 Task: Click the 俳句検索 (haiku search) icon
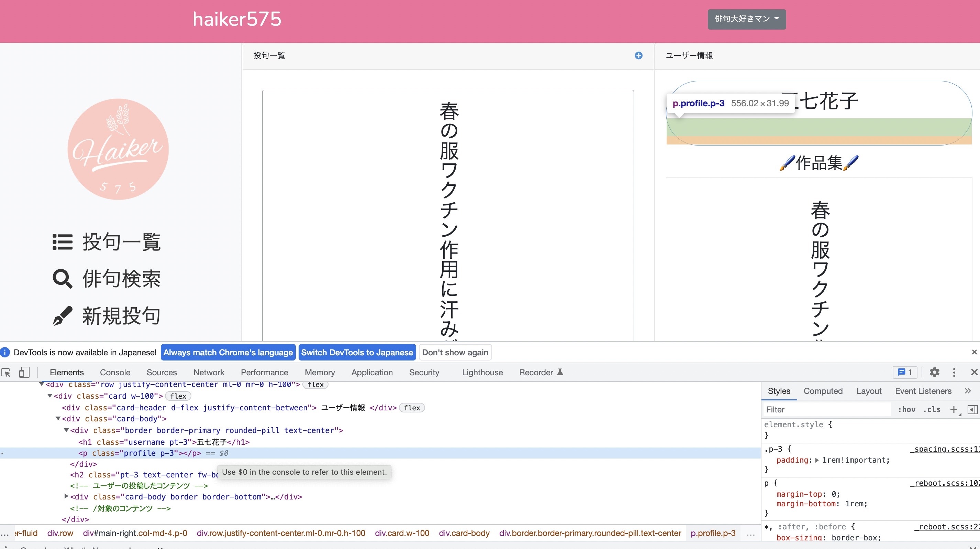[x=62, y=279]
